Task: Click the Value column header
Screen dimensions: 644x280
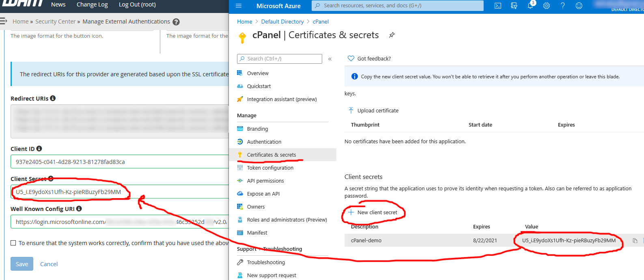Action: click(532, 226)
